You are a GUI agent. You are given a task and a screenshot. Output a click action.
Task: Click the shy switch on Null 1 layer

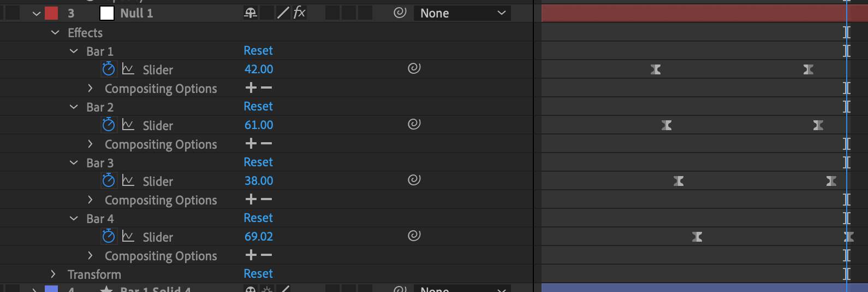(x=251, y=13)
